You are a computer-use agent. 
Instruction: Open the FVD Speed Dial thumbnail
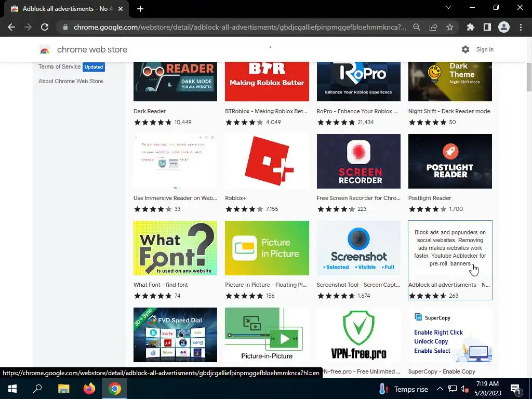(x=175, y=335)
